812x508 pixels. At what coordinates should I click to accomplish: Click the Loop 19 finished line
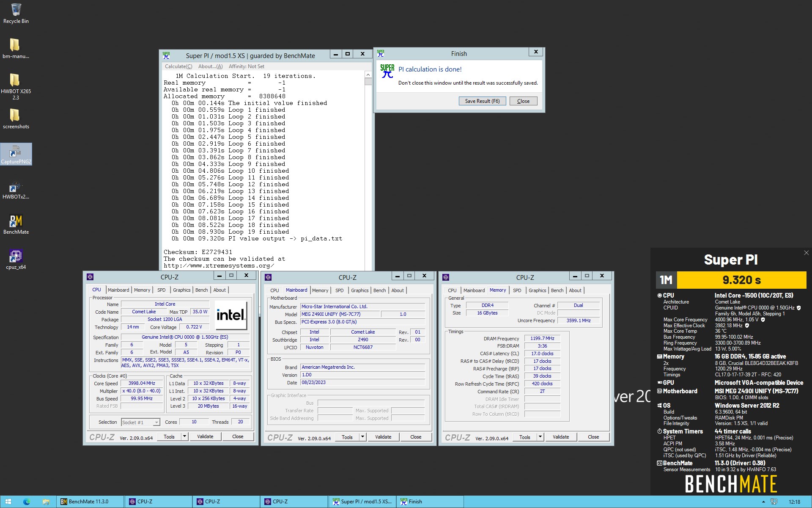click(x=230, y=232)
